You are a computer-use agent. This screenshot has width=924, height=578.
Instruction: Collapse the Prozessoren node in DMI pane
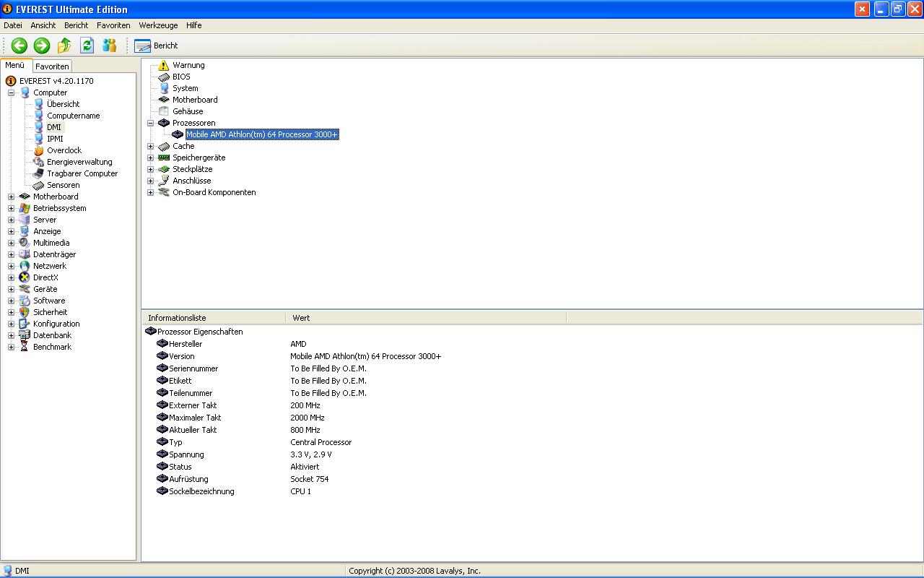tap(150, 123)
